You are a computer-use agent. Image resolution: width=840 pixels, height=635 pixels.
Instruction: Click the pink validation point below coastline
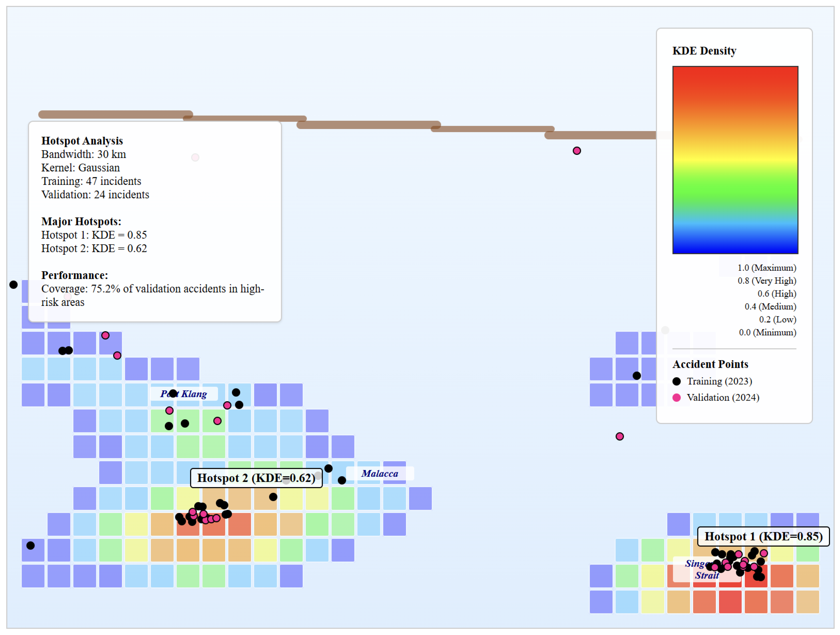(x=576, y=151)
